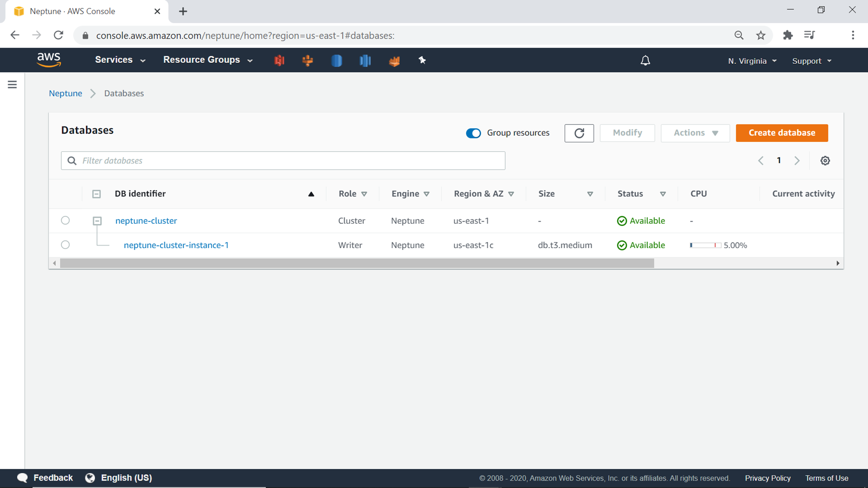Open the hamburger side navigation menu
Screen dimensions: 868x488
point(12,85)
